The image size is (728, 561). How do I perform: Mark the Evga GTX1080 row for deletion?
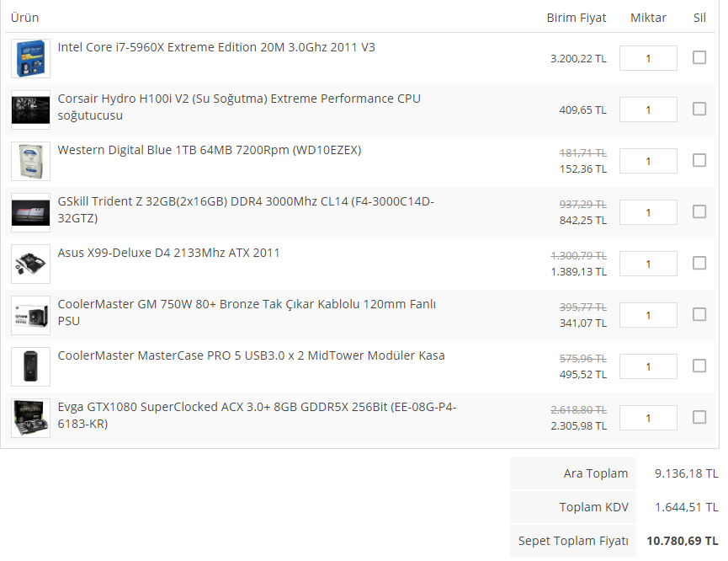(x=699, y=417)
